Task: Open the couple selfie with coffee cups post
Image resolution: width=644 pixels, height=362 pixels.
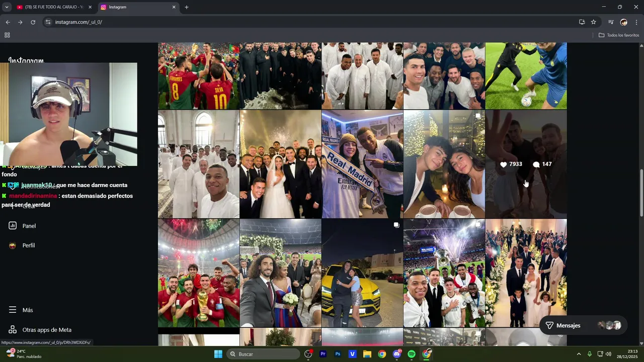Action: (444, 164)
